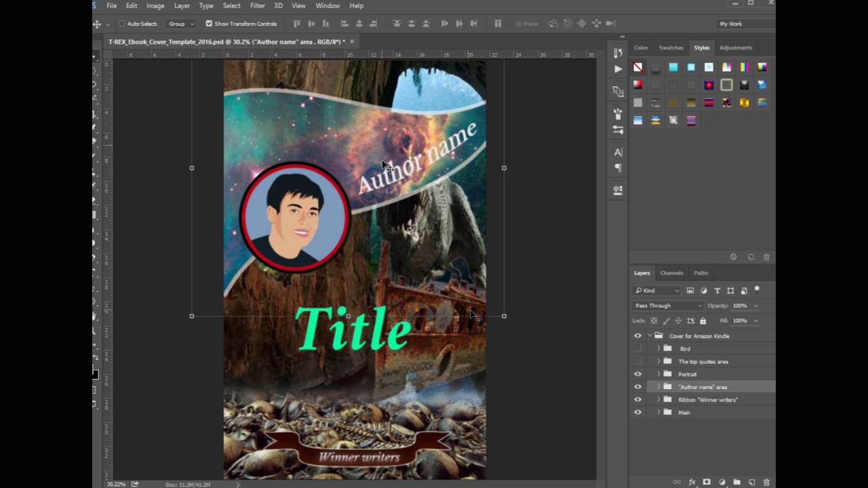The height and width of the screenshot is (488, 868).
Task: Expand the Bird group
Action: point(658,348)
